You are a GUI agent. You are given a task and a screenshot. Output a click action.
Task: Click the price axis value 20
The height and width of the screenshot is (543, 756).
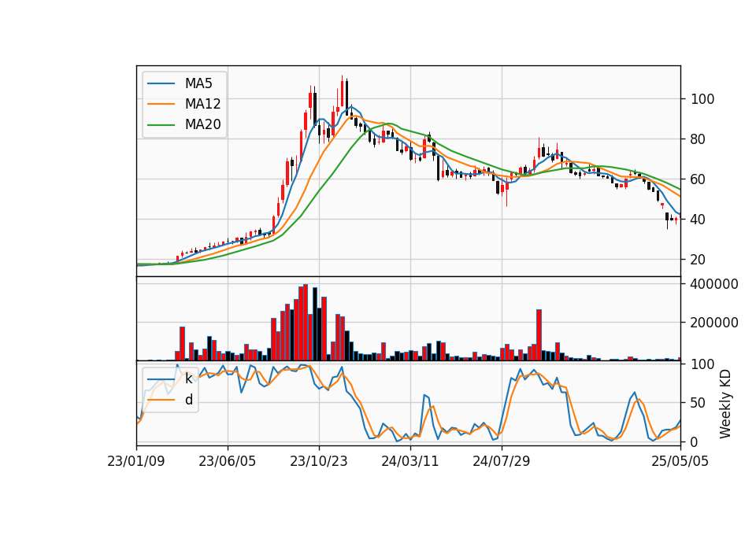pyautogui.click(x=698, y=260)
